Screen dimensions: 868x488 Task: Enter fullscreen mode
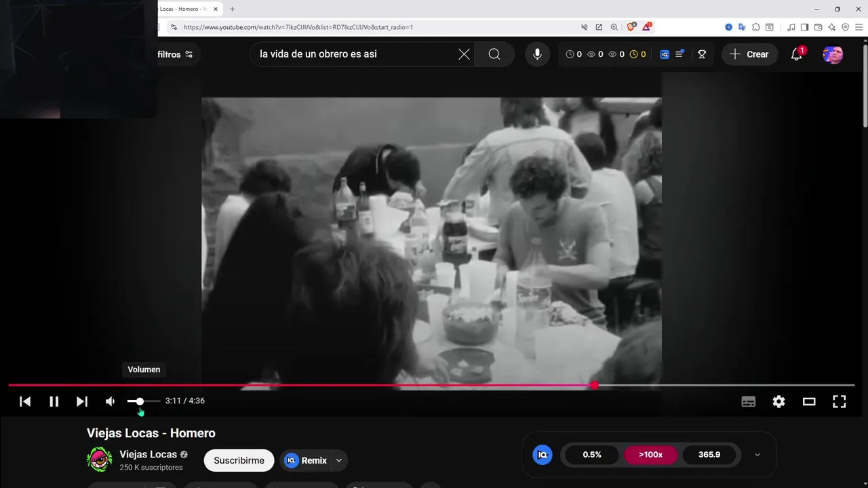(x=840, y=401)
